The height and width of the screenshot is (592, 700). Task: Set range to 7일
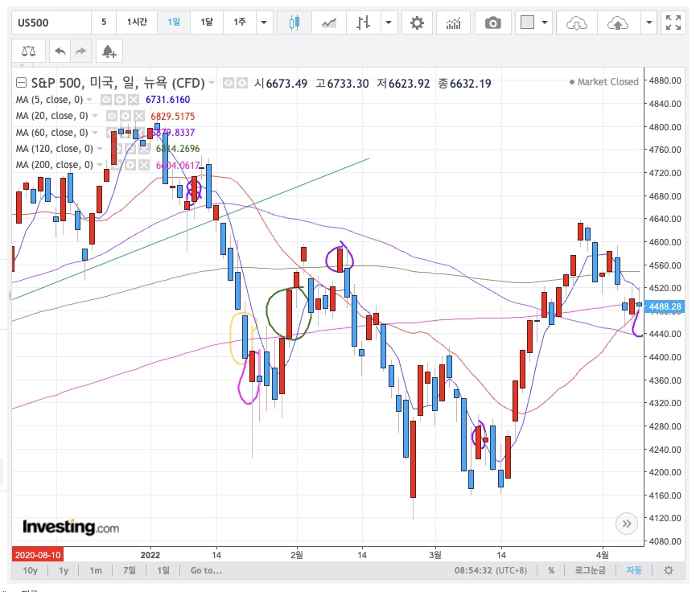tap(130, 570)
